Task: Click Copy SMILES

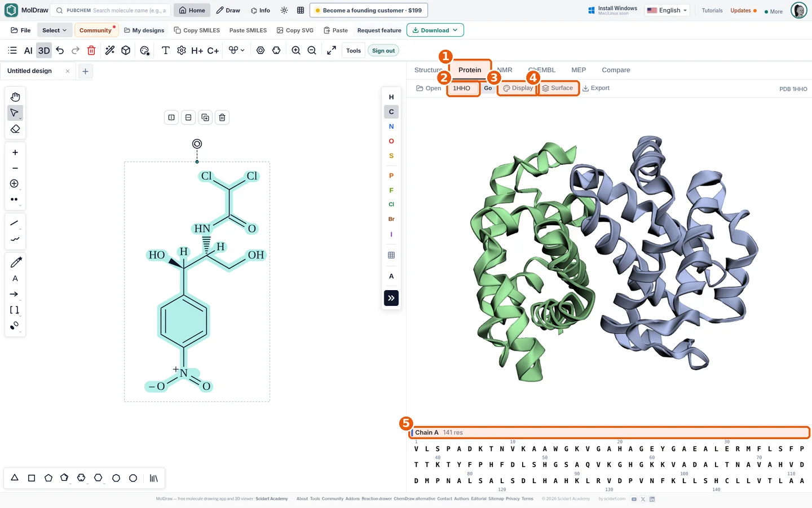Action: click(x=197, y=30)
